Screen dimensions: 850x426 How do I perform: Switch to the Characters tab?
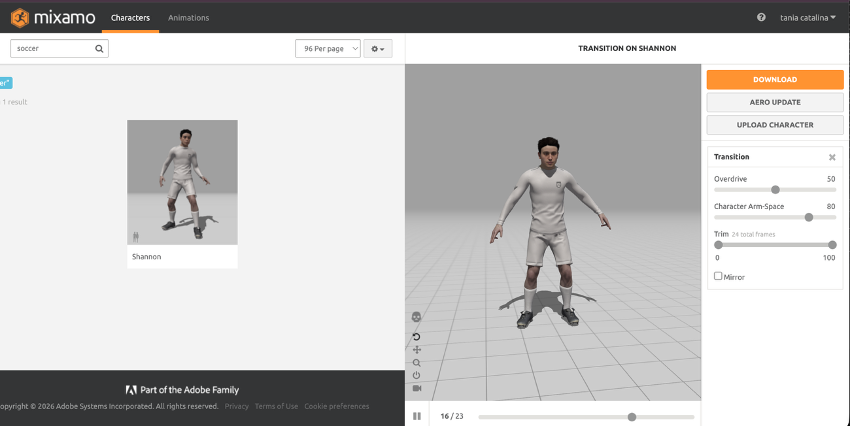pos(130,18)
